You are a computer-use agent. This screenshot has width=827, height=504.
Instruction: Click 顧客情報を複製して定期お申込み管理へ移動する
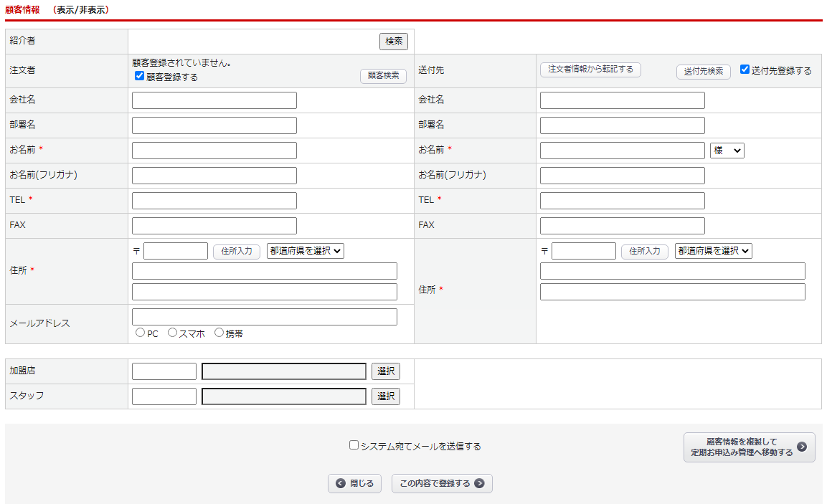[x=749, y=447]
